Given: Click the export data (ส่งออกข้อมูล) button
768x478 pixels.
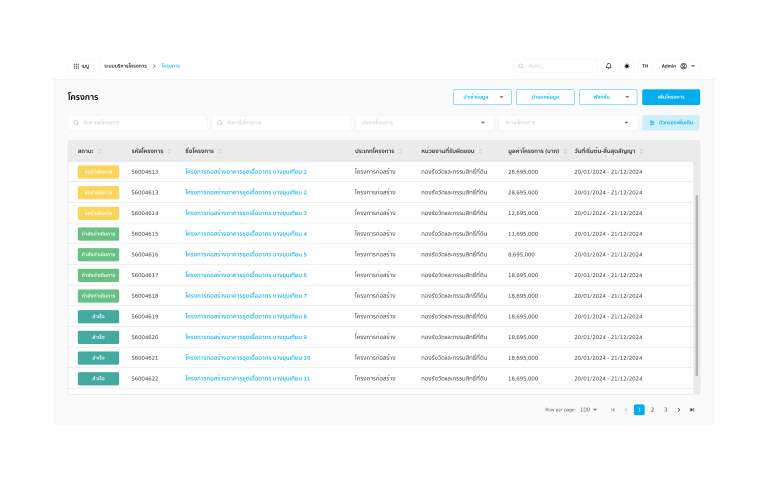Looking at the screenshot, I should pyautogui.click(x=545, y=97).
